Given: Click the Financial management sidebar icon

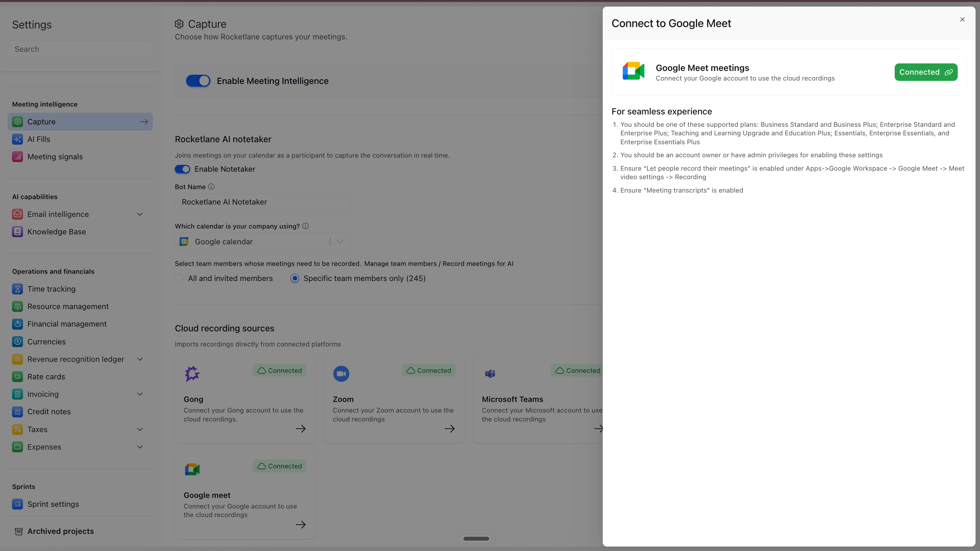Looking at the screenshot, I should pyautogui.click(x=17, y=324).
